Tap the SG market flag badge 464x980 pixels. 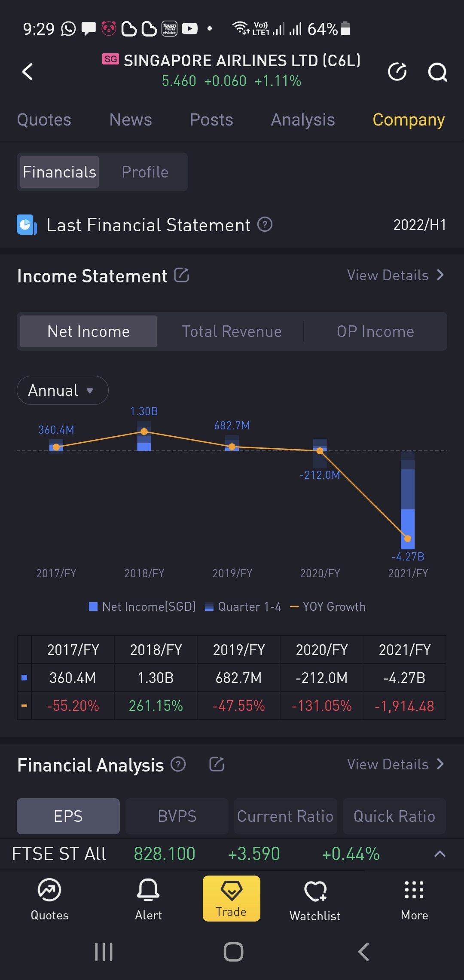point(110,59)
